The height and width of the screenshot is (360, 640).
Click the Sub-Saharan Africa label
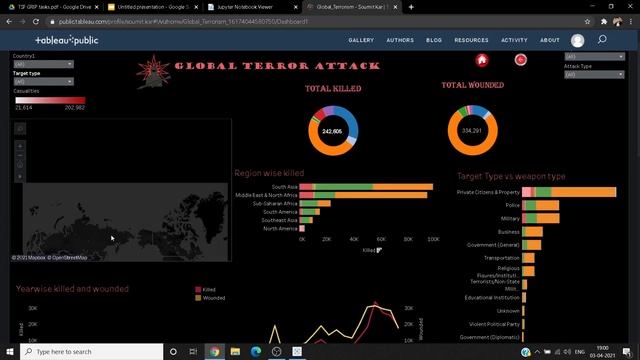[x=275, y=203]
